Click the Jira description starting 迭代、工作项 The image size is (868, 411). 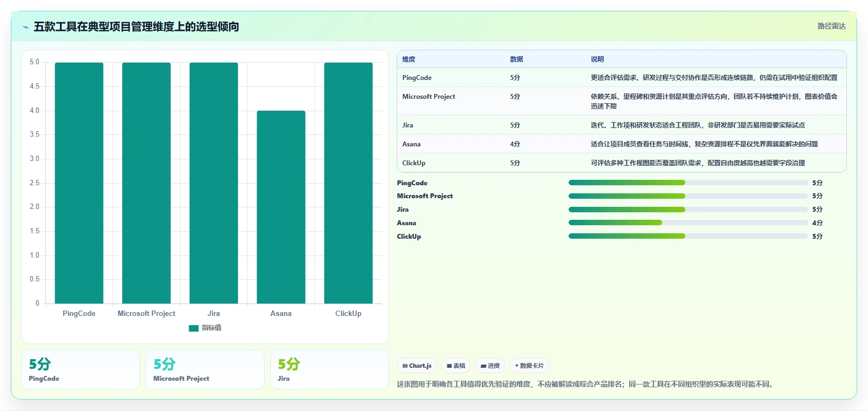tap(698, 125)
